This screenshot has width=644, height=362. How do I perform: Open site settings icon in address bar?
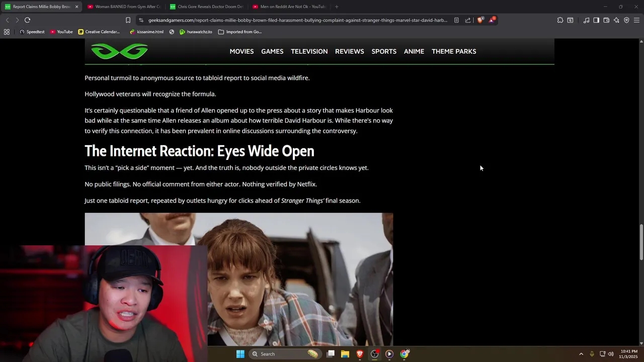point(141,20)
